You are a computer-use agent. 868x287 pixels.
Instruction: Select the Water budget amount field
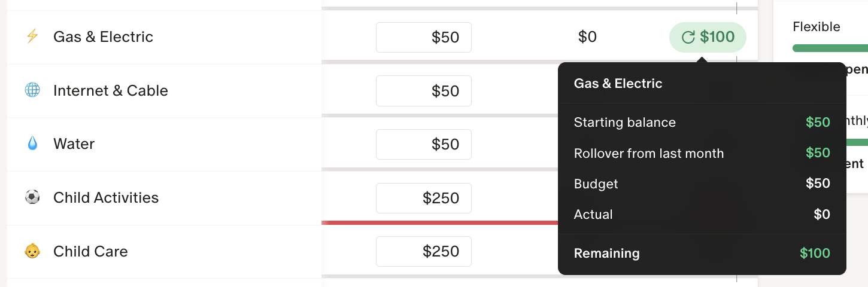[424, 145]
